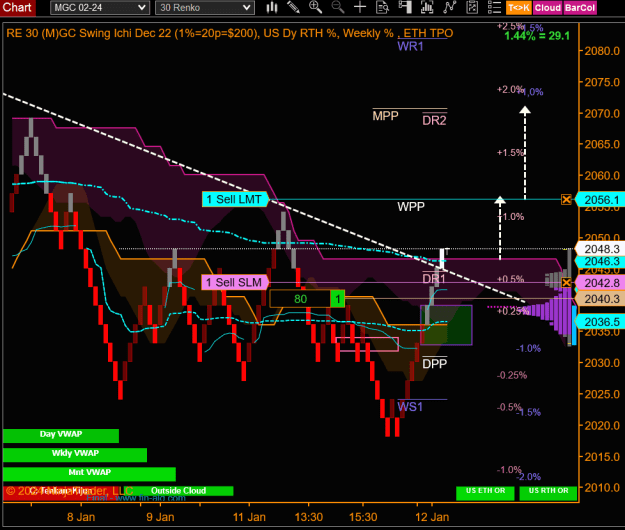Click the 2048.3 current price marker
The width and height of the screenshot is (625, 530).
[601, 249]
